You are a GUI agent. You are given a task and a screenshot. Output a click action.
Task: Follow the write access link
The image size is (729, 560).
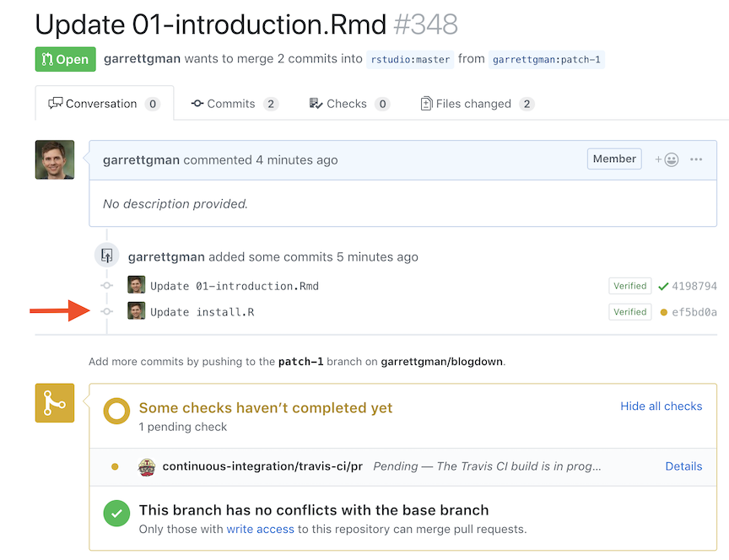[x=260, y=529]
